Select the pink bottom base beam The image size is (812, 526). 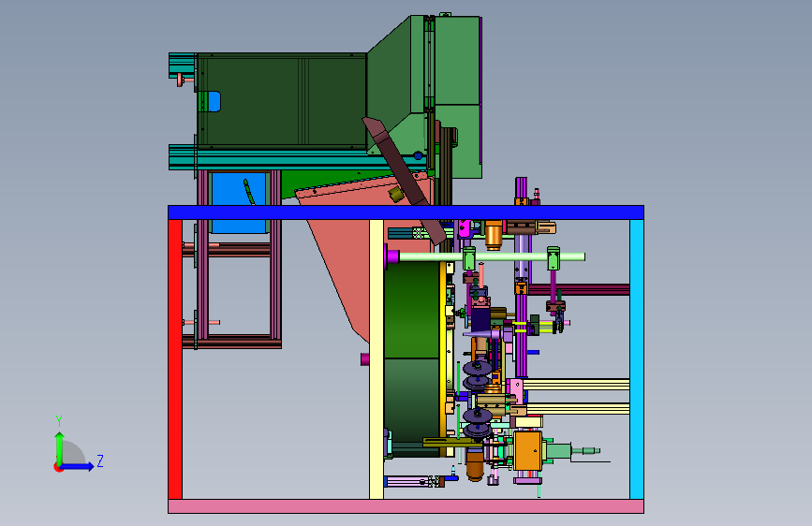(406, 506)
